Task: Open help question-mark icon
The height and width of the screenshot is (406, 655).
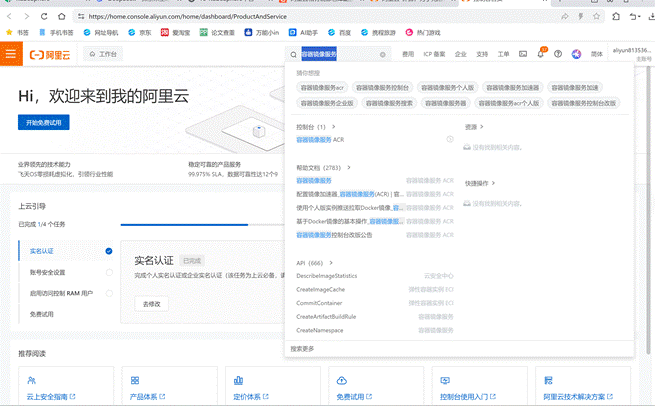Action: click(x=558, y=54)
